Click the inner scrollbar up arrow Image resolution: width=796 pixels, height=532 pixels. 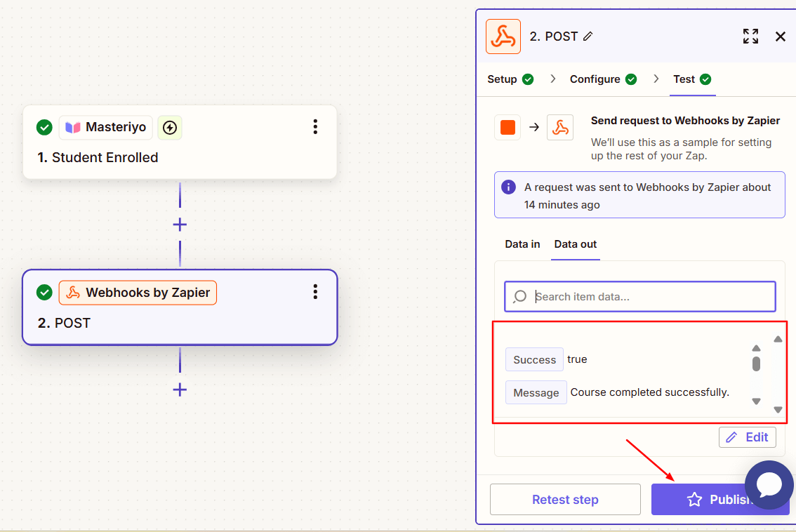tap(757, 348)
